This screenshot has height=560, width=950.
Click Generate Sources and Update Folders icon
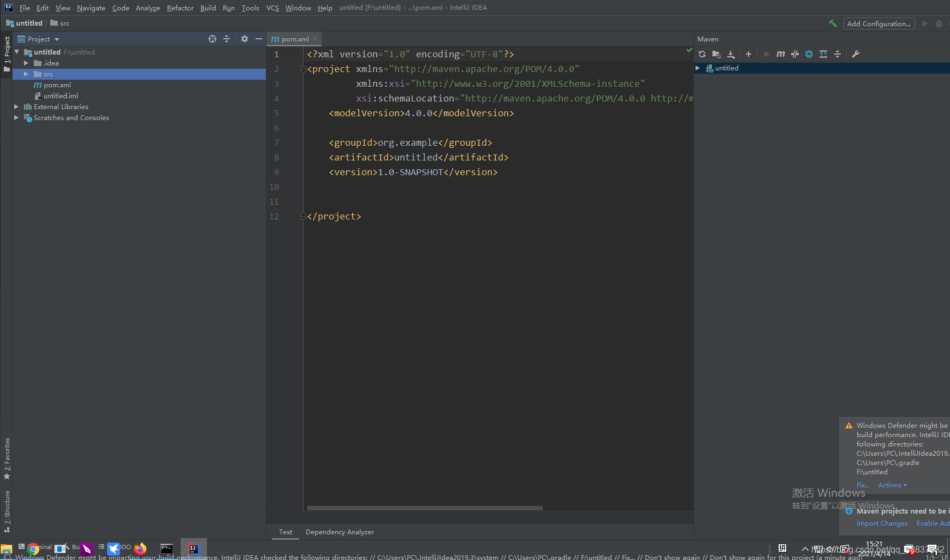coord(716,54)
